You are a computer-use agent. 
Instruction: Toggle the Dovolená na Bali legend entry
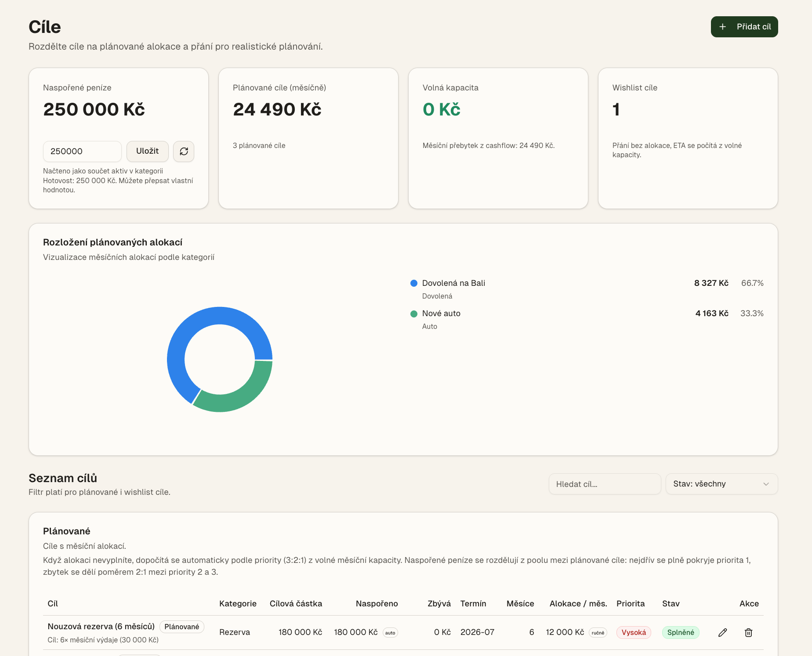(x=453, y=283)
